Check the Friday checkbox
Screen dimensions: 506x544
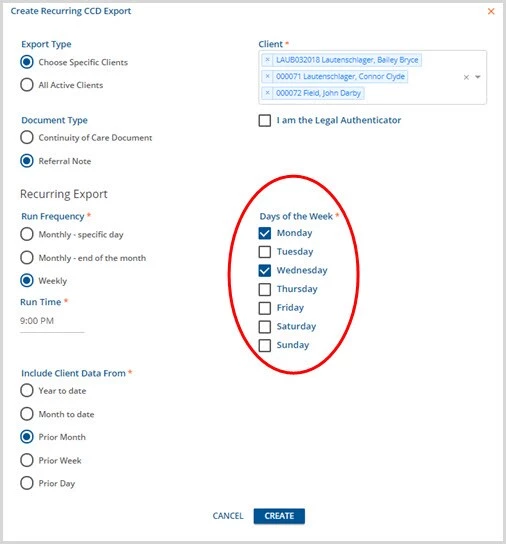(264, 308)
